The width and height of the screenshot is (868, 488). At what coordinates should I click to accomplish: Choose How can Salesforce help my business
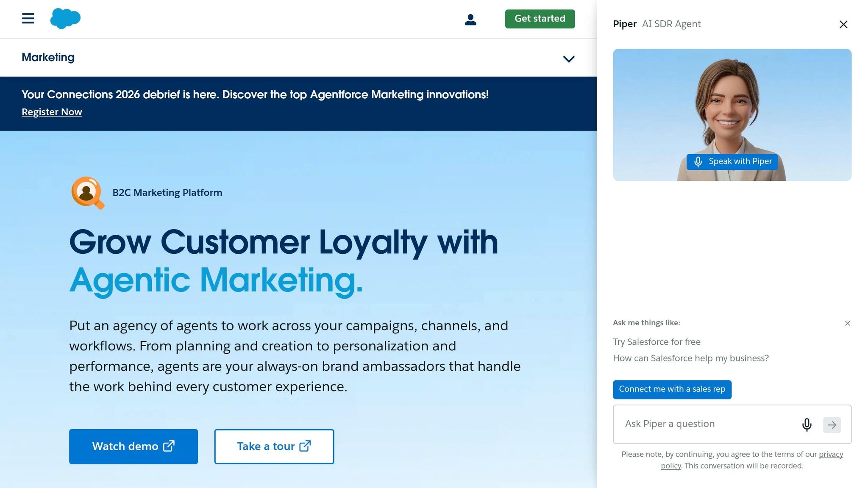click(x=691, y=358)
